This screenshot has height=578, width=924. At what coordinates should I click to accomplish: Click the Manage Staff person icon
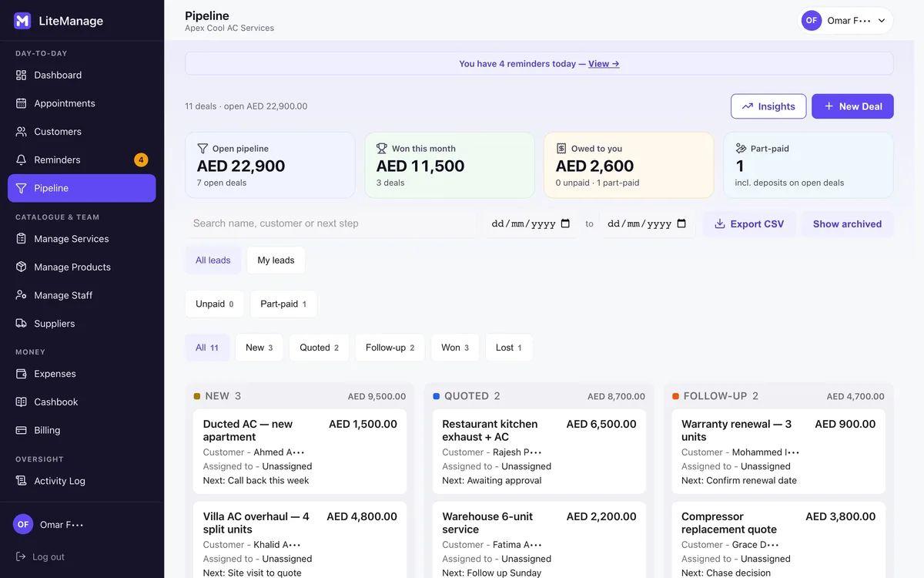(x=22, y=295)
